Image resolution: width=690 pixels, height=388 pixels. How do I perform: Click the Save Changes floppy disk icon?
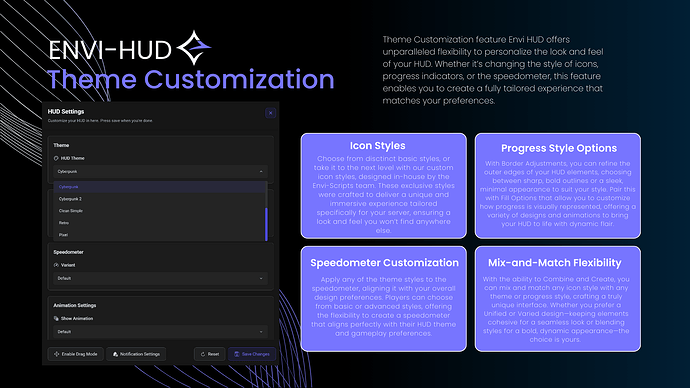pyautogui.click(x=237, y=354)
